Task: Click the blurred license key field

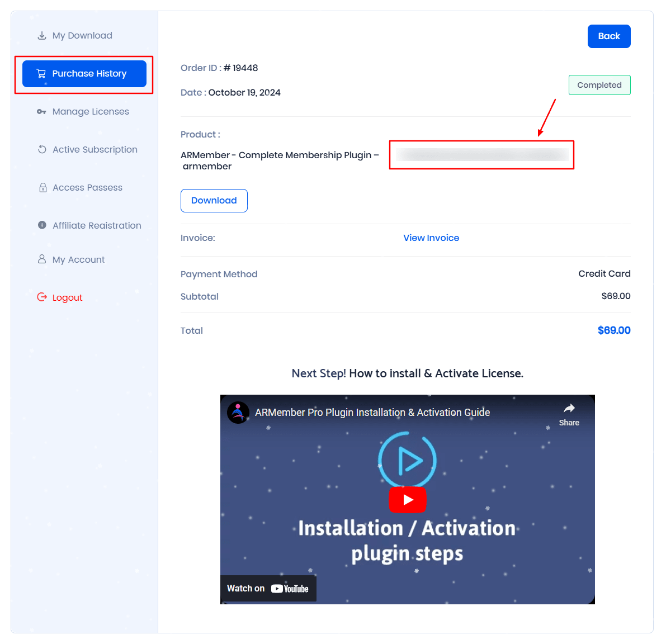Action: (482, 155)
